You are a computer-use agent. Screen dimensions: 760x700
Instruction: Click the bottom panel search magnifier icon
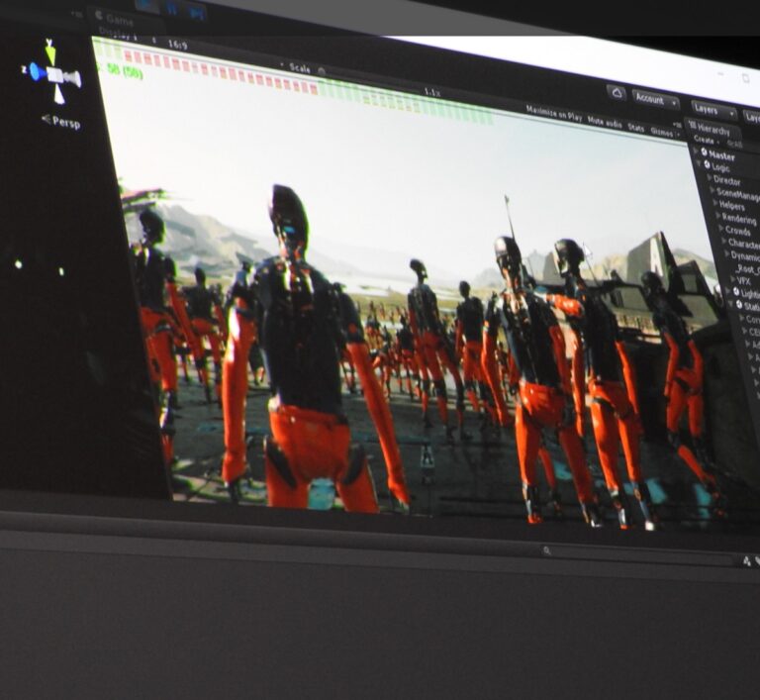tap(546, 550)
